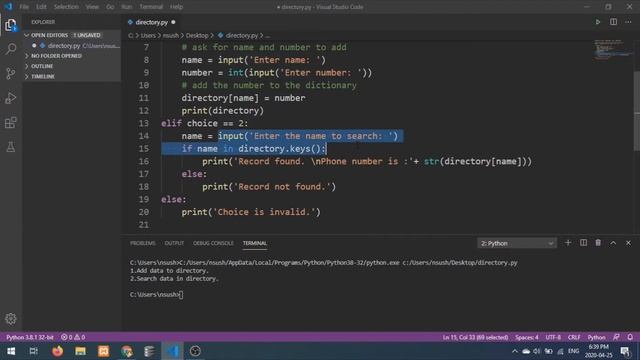Screen dimensions: 640x360
Task: Change line endings via CRLF
Action: tap(574, 337)
